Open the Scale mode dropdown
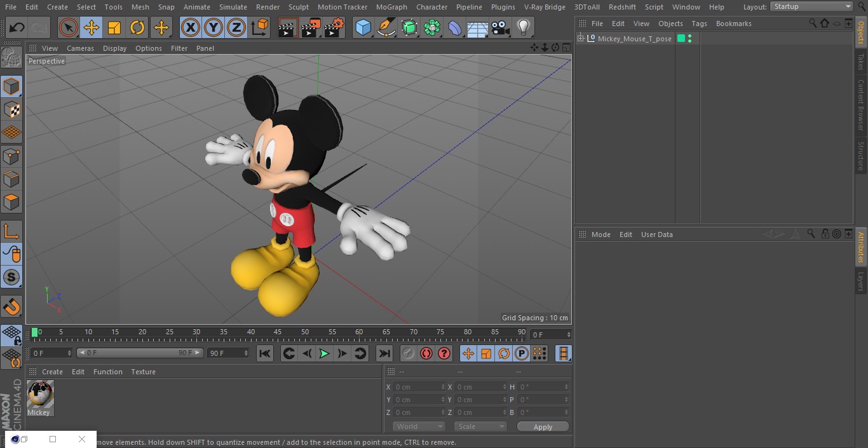868x448 pixels. (x=480, y=426)
